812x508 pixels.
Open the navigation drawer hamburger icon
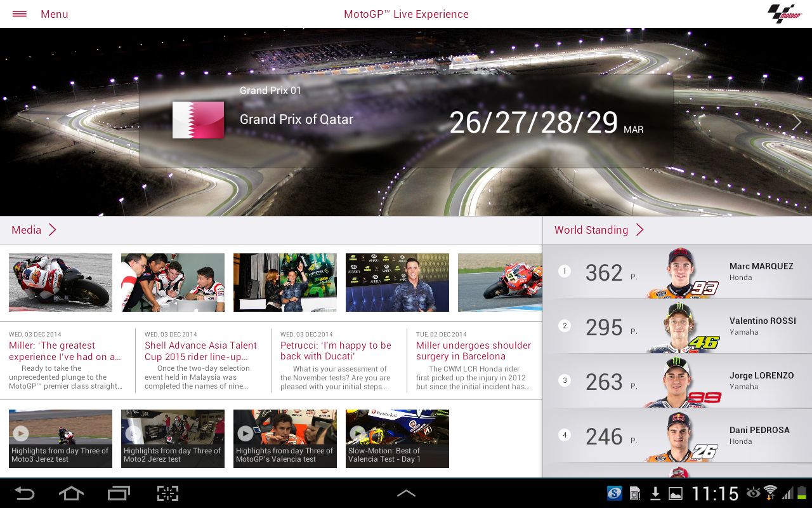pos(19,13)
